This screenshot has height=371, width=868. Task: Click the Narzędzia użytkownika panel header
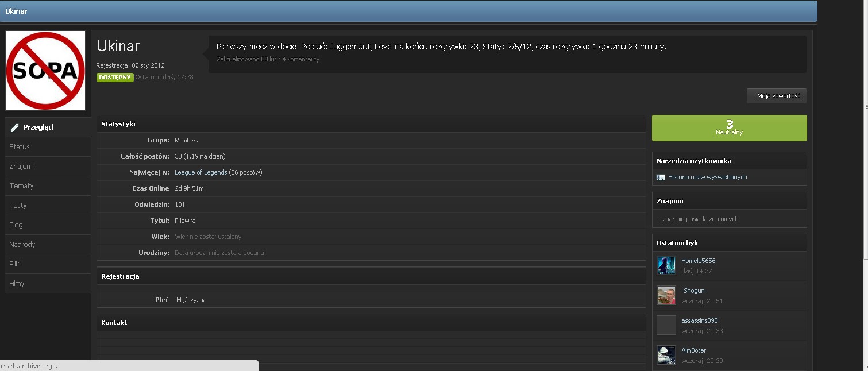(x=729, y=161)
